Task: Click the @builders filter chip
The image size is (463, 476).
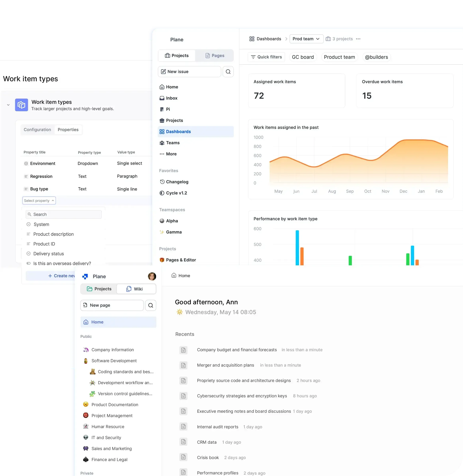Action: tap(376, 57)
